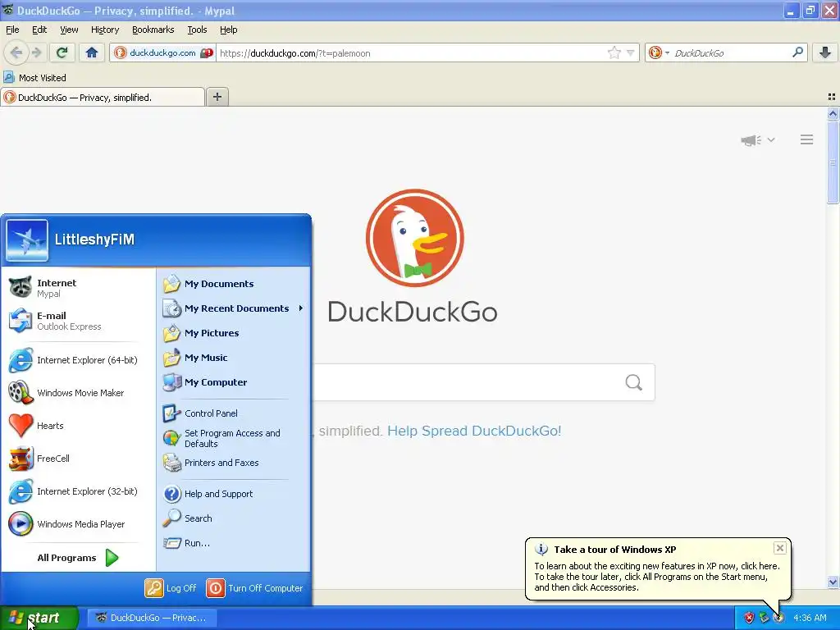Submit search with the page magnifier icon

pyautogui.click(x=634, y=382)
